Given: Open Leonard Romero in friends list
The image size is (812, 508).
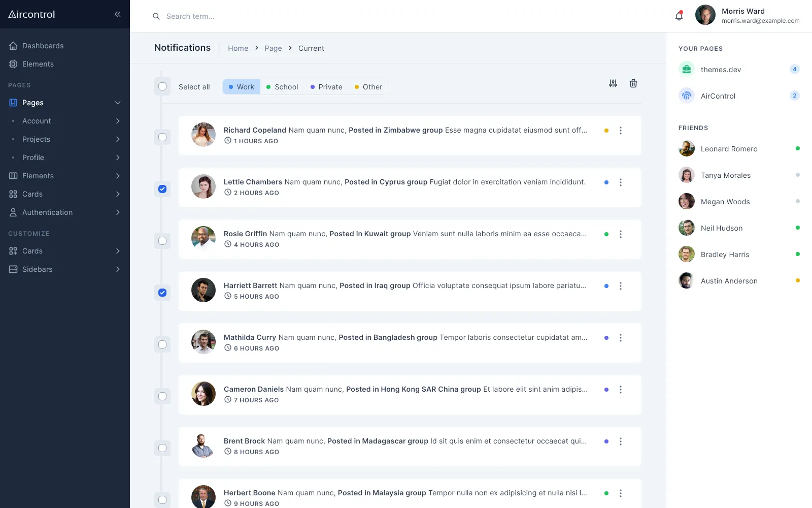Looking at the screenshot, I should [739, 149].
